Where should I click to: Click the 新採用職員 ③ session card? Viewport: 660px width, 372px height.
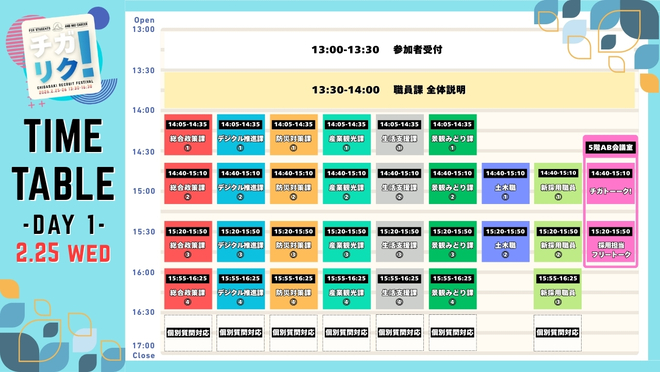558,289
